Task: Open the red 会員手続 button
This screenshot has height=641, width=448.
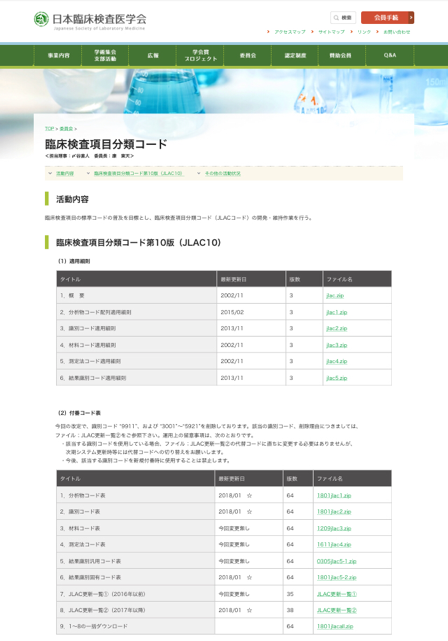Action: click(x=388, y=18)
